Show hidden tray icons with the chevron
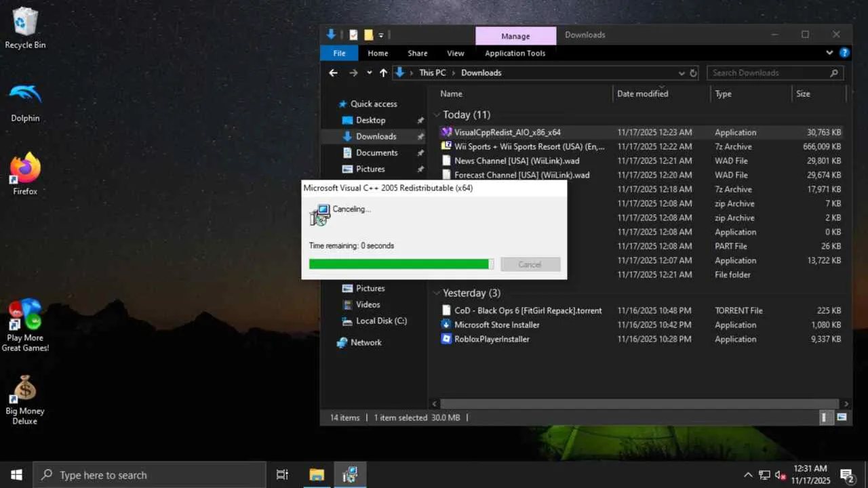The height and width of the screenshot is (488, 868). (748, 475)
